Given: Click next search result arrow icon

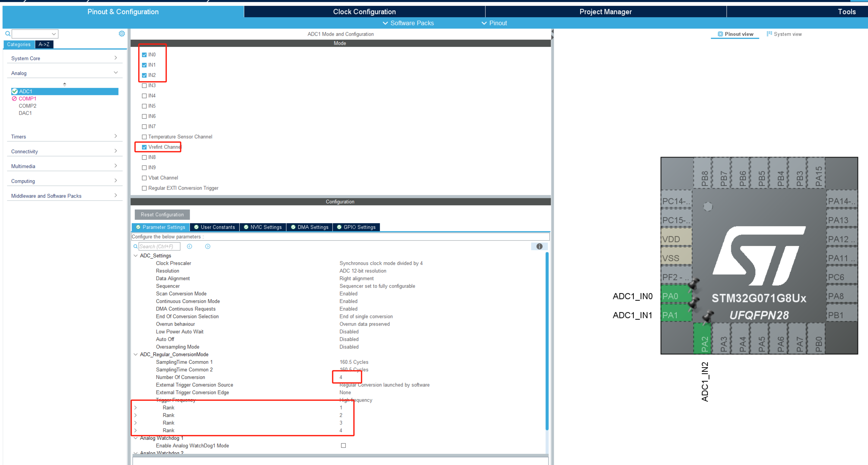Looking at the screenshot, I should (x=207, y=246).
